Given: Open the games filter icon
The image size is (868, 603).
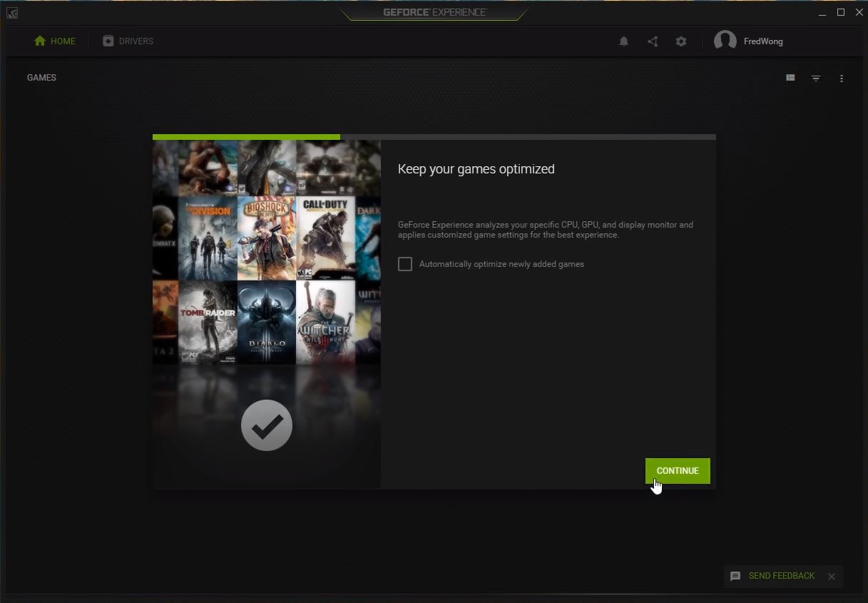Looking at the screenshot, I should coord(815,78).
